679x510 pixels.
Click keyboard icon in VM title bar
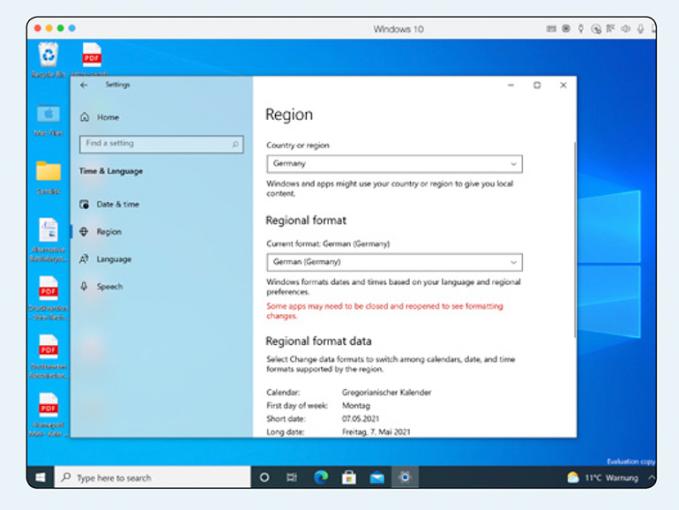tap(551, 29)
